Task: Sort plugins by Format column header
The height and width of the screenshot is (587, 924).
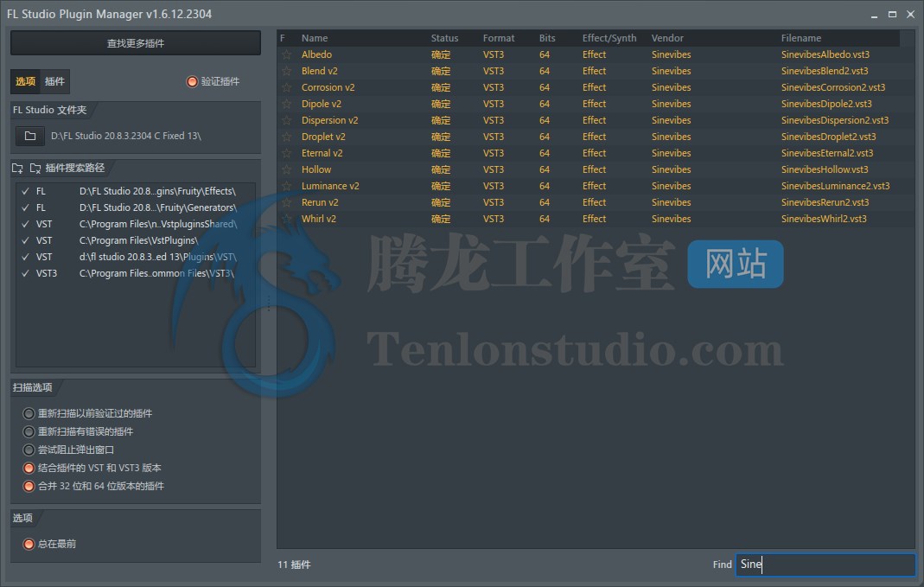Action: 498,38
